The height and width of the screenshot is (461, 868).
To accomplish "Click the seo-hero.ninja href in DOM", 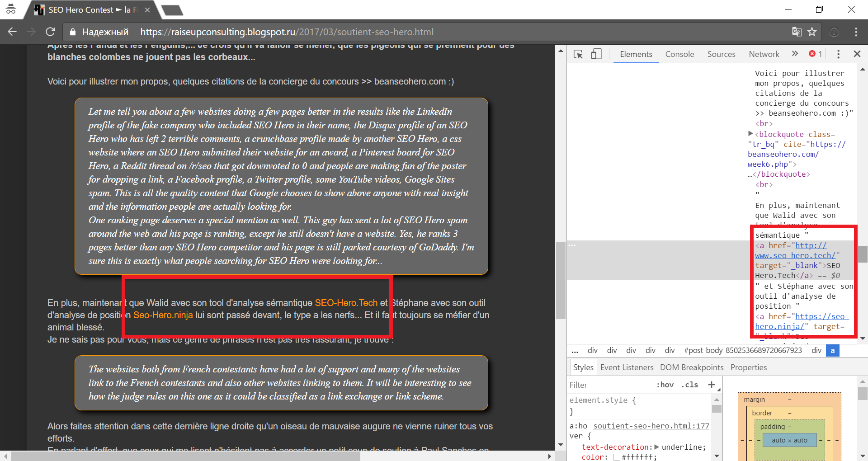I will (802, 321).
